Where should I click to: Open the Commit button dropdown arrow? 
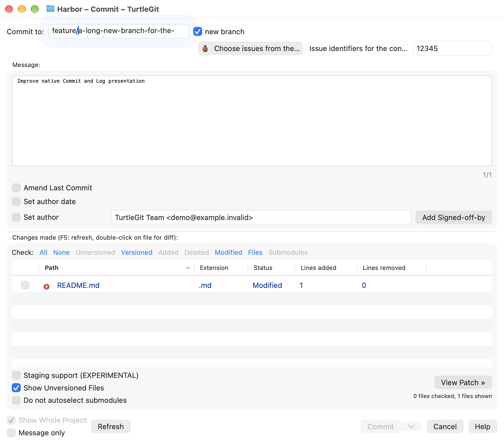(x=411, y=427)
